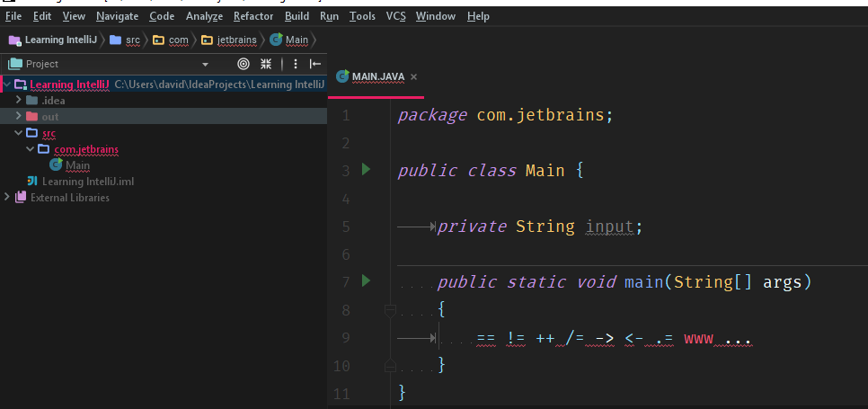Select the com.jetbrains package

point(86,149)
